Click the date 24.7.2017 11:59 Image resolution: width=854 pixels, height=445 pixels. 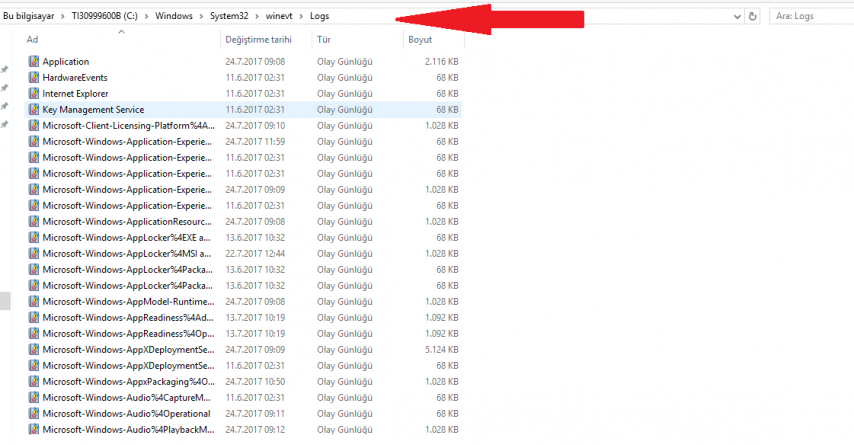[x=255, y=142]
